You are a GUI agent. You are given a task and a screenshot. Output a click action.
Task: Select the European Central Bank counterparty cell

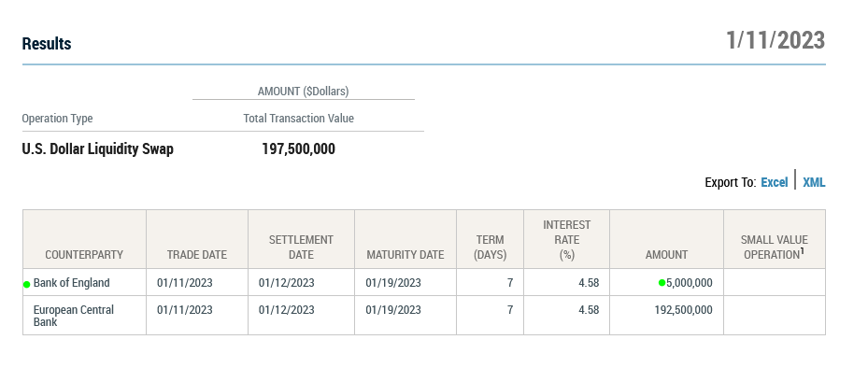(x=84, y=316)
